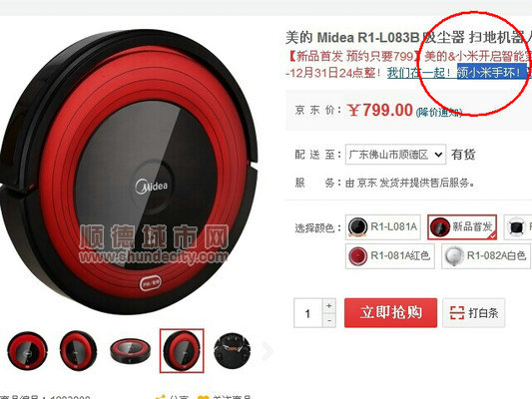Screen dimensions: 532x399
Task: Select the first product thumbnail
Action: tap(27, 351)
